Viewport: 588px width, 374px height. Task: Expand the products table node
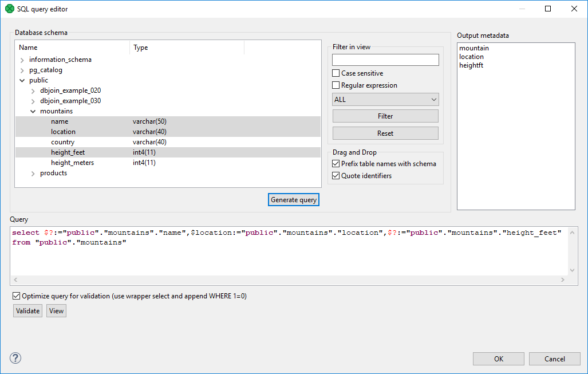[x=33, y=174]
